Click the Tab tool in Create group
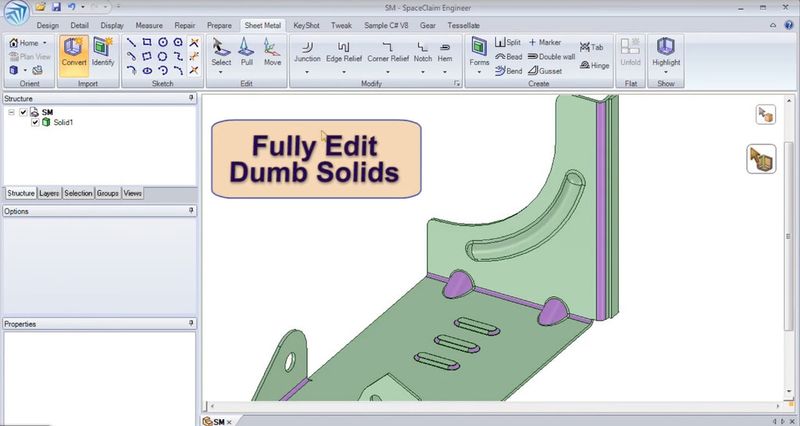This screenshot has height=426, width=800. [x=591, y=47]
